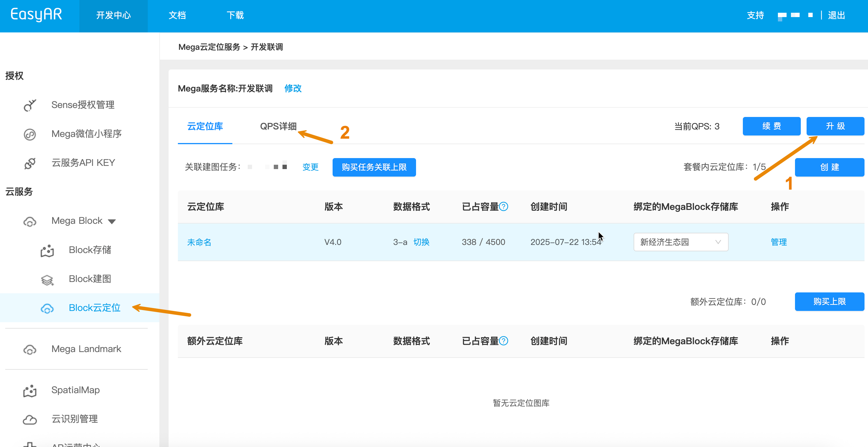Viewport: 868px width, 447px height.
Task: Open the 未命名 localization library
Action: coord(199,242)
